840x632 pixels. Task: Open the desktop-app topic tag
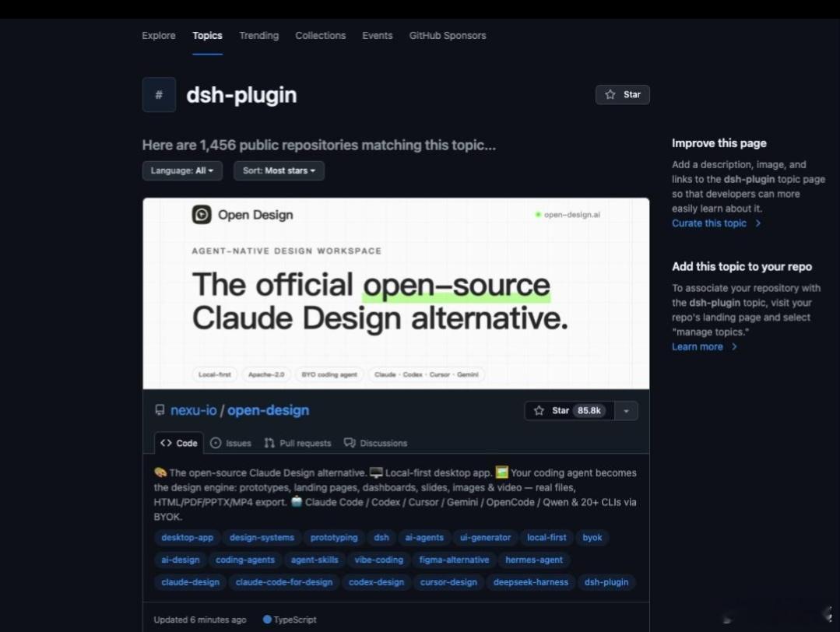point(187,537)
